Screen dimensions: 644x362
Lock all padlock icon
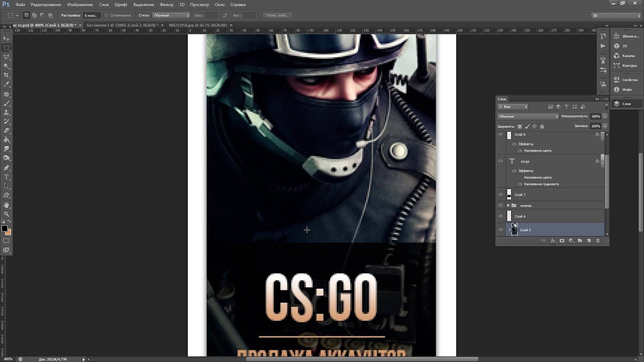click(x=542, y=126)
